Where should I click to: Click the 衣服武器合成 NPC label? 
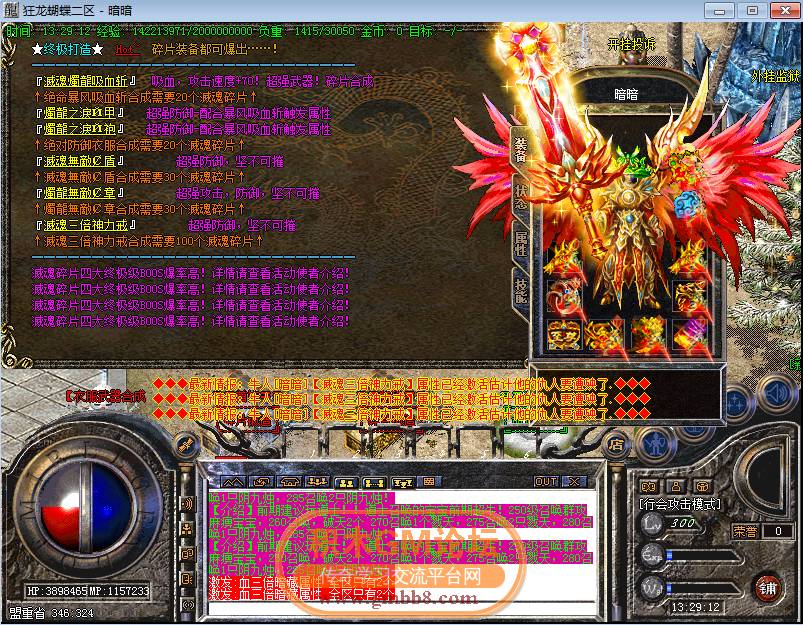106,396
